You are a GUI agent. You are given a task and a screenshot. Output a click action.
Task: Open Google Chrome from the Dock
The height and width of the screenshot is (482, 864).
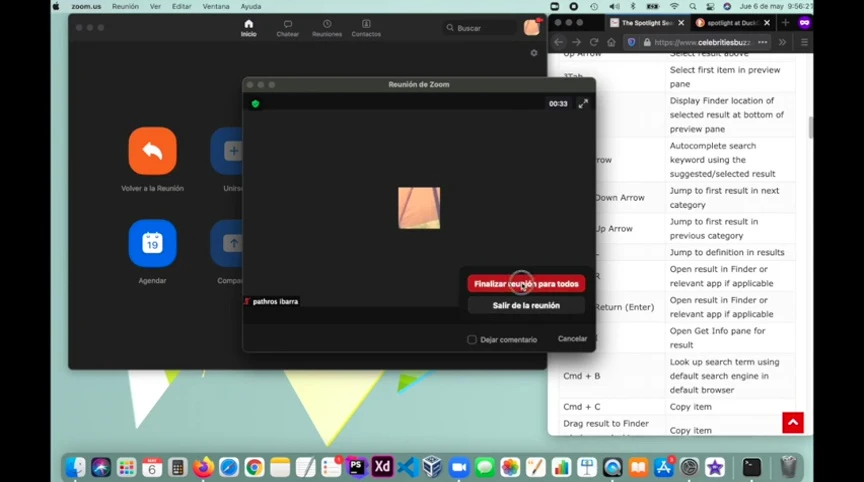(x=255, y=468)
